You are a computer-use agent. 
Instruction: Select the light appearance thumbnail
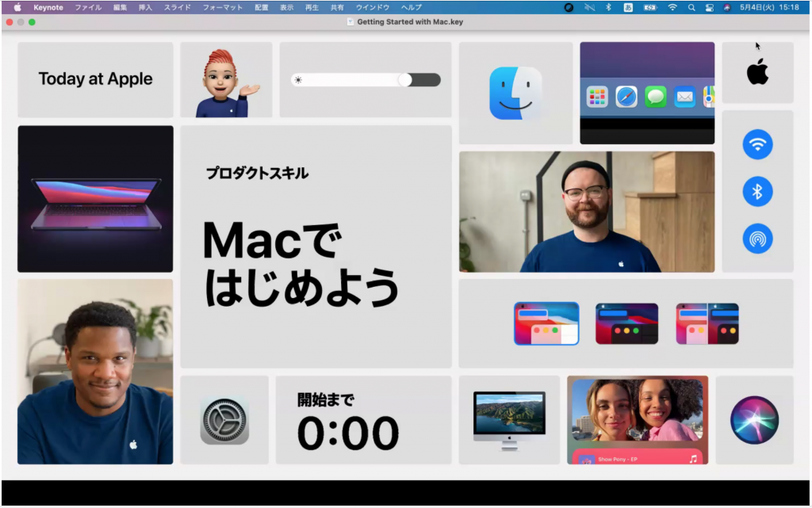tap(546, 323)
